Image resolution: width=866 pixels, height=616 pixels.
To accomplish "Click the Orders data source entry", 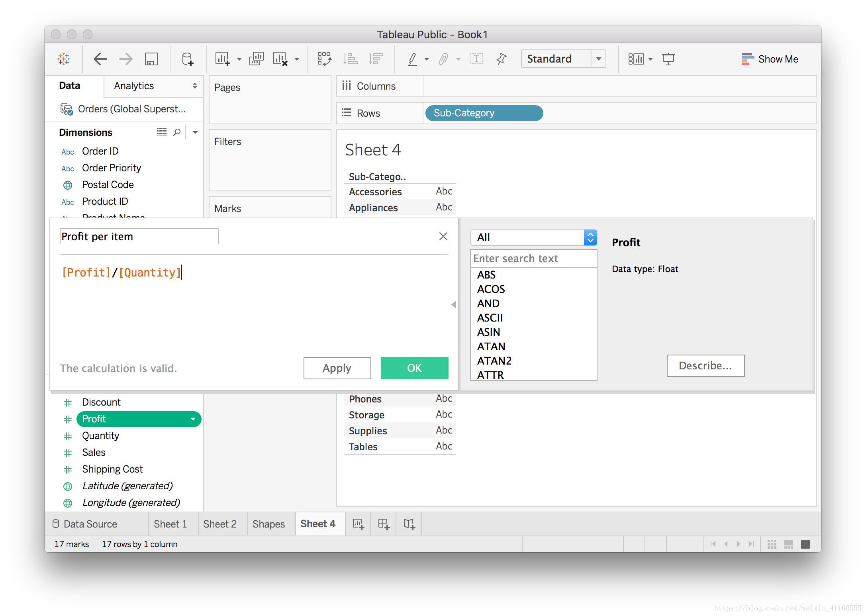I will tap(123, 109).
